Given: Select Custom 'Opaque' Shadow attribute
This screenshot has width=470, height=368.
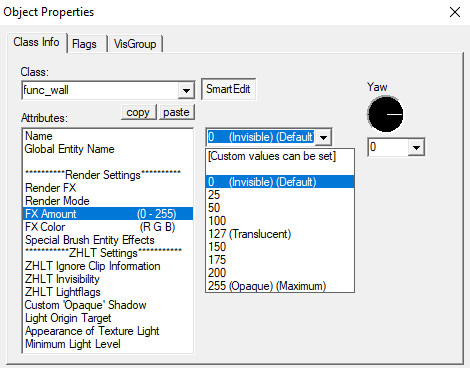Looking at the screenshot, I should pos(108,305).
